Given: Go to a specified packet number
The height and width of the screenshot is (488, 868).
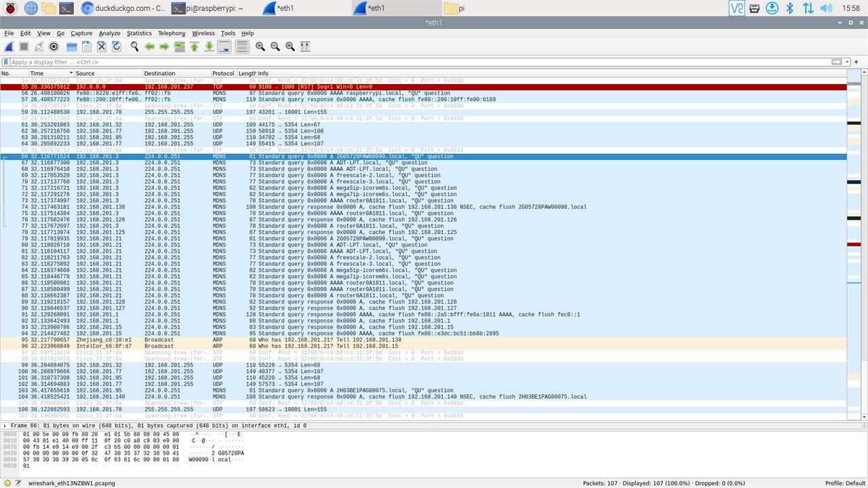Looking at the screenshot, I should (179, 47).
